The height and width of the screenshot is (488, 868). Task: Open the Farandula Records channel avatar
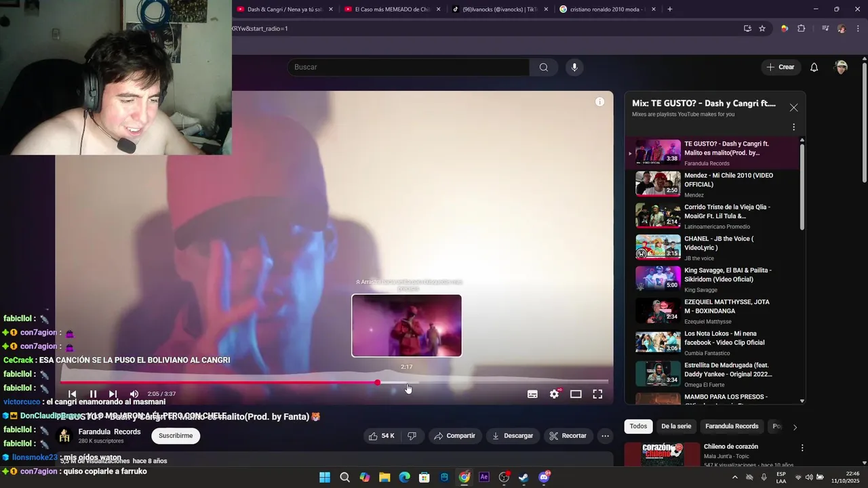click(64, 436)
